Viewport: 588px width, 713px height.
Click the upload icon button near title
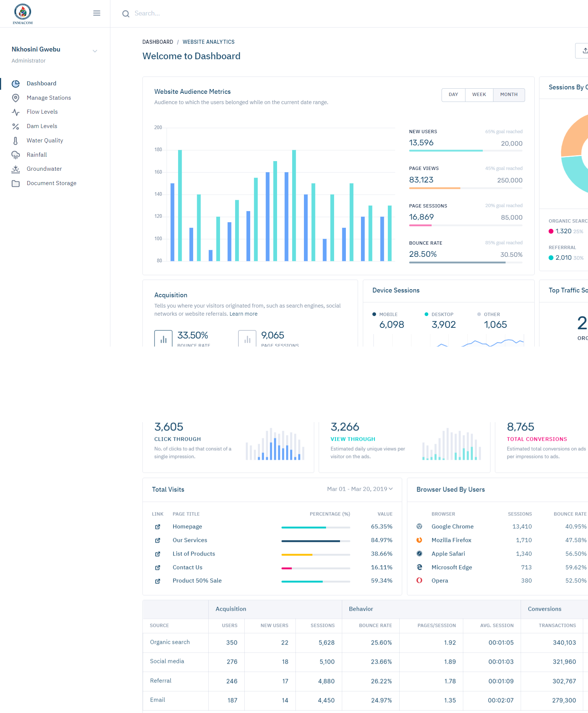click(584, 51)
